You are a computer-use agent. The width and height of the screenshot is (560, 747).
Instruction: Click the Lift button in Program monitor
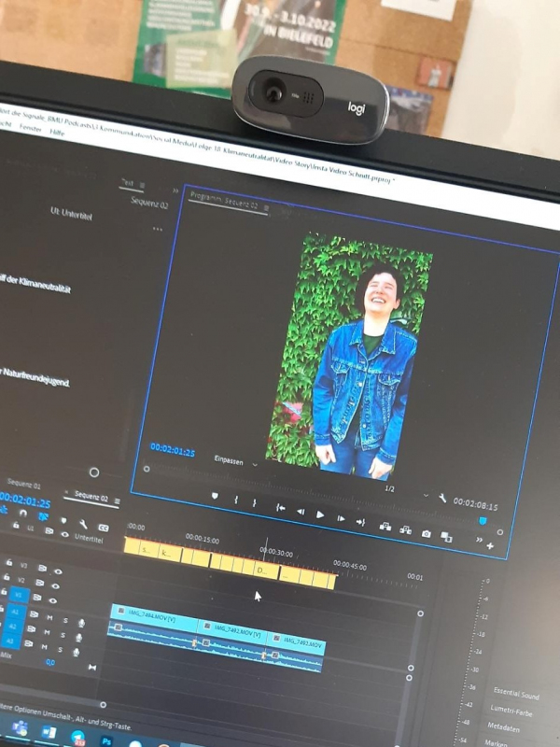click(385, 527)
